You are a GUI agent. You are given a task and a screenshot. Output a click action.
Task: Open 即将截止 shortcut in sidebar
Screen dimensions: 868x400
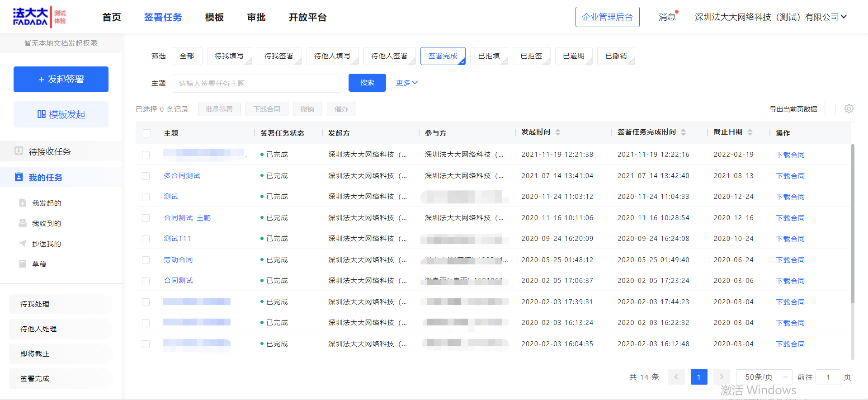(x=61, y=353)
